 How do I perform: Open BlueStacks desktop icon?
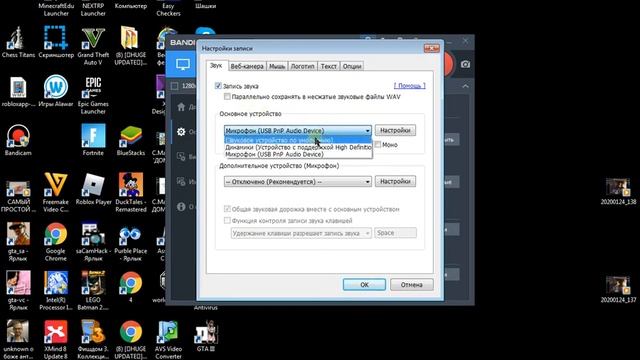[x=131, y=140]
